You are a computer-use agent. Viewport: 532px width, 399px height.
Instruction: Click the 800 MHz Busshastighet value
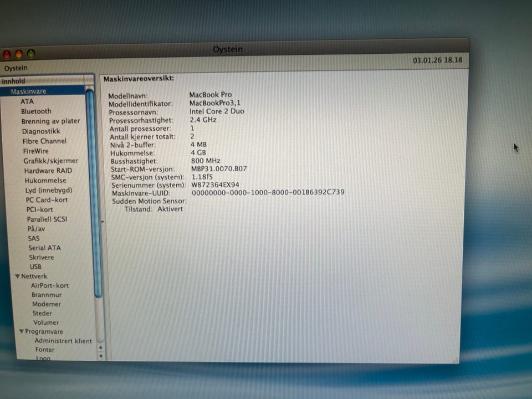click(206, 161)
